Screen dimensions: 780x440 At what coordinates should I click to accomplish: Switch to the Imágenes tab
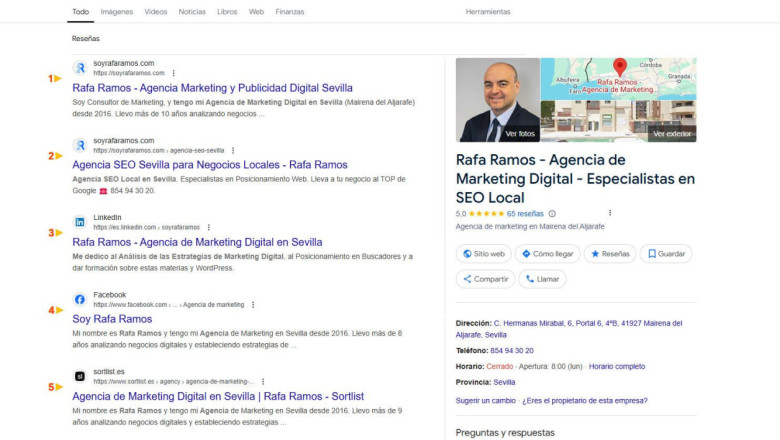point(116,11)
